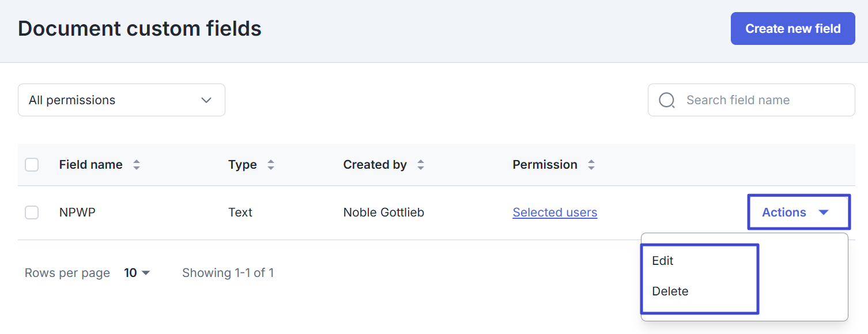
Task: Sort by Created by column arrows
Action: coord(421,165)
